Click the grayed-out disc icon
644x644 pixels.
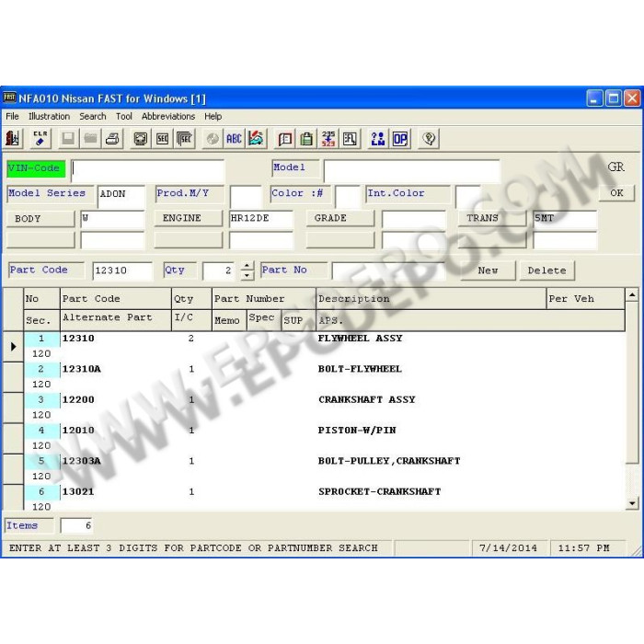[213, 139]
